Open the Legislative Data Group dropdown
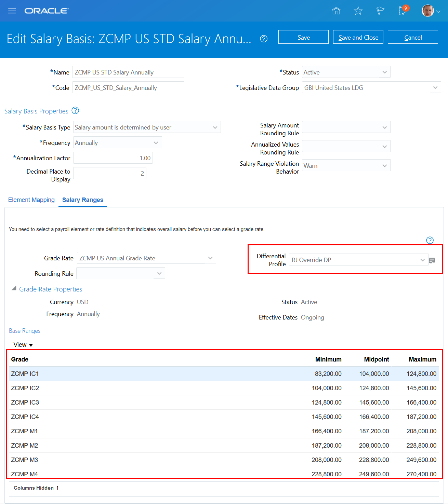The height and width of the screenshot is (504, 448). pyautogui.click(x=371, y=87)
